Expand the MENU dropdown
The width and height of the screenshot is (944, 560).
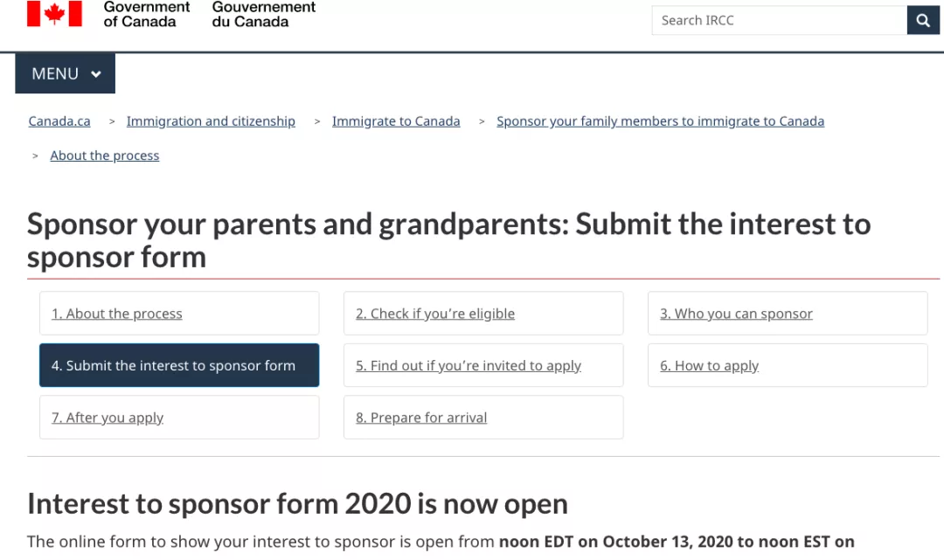(66, 74)
